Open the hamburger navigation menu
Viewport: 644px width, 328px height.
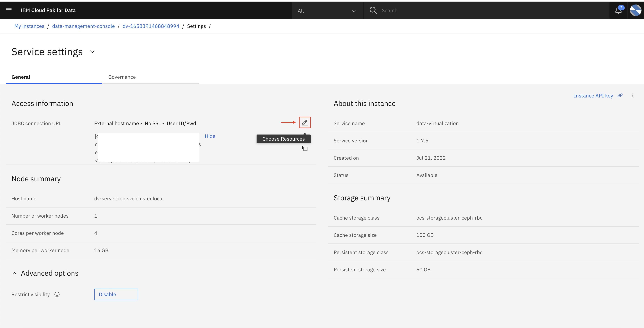(8, 10)
